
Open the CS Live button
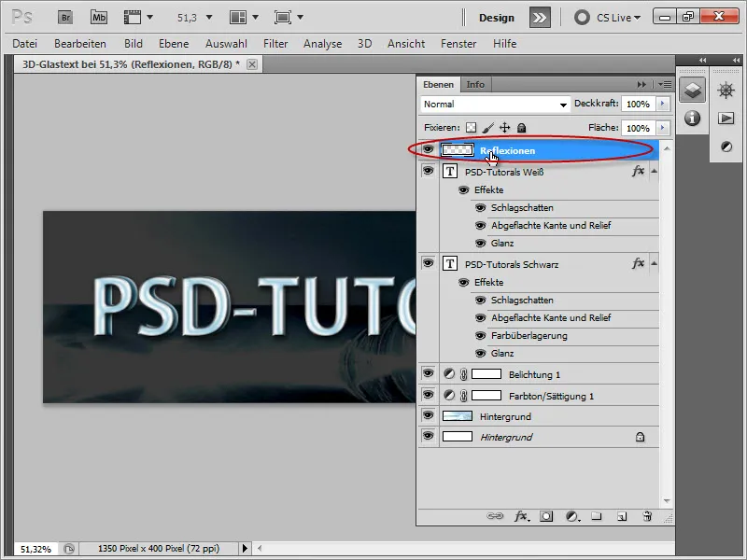[608, 18]
